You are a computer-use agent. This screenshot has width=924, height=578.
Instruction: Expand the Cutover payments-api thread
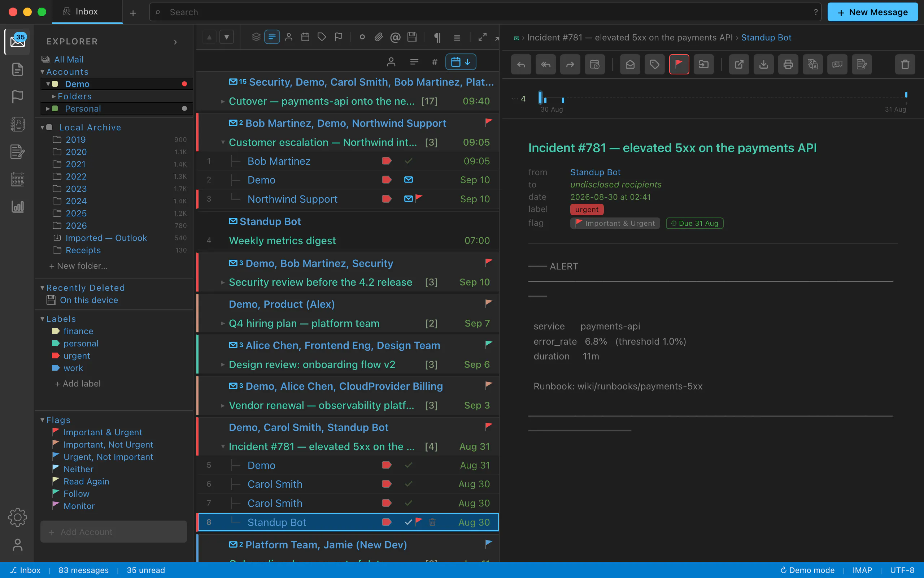[223, 101]
